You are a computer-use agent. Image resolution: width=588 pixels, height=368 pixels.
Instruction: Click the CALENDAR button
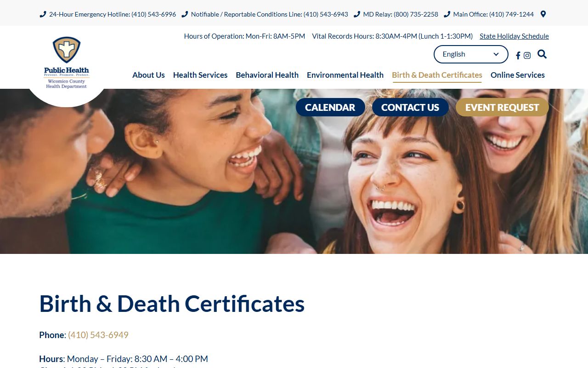coord(330,107)
